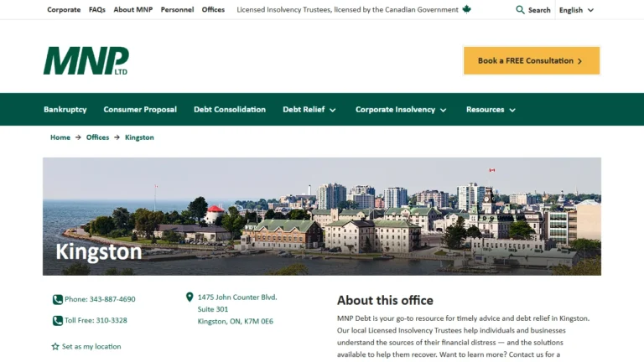Open the Debt Consolidation nav item

(x=230, y=110)
